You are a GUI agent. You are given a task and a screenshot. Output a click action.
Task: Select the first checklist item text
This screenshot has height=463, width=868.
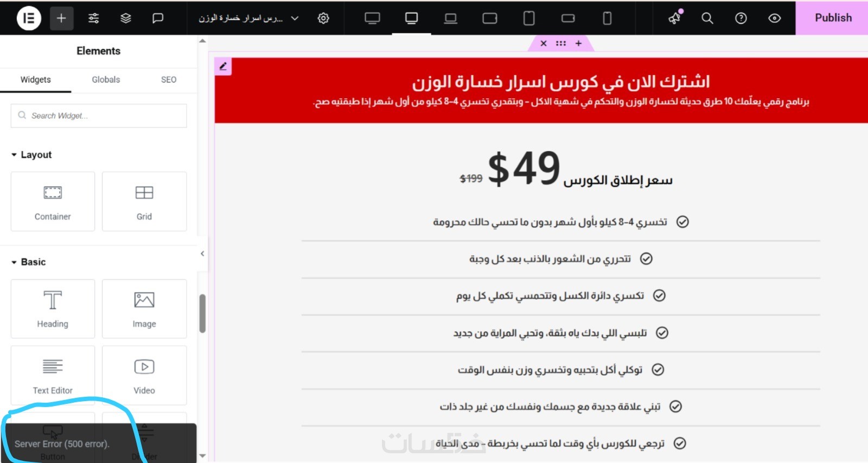pos(550,222)
